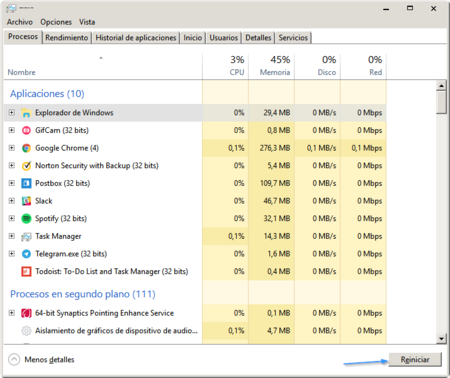Image resolution: width=450 pixels, height=378 pixels.
Task: Switch to the Rendimiento tab
Action: pyautogui.click(x=67, y=38)
